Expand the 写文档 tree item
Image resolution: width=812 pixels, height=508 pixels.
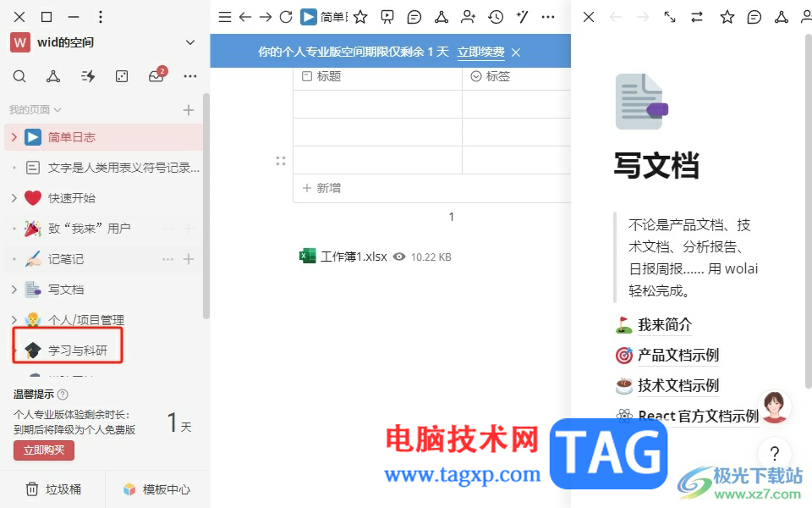click(14, 290)
